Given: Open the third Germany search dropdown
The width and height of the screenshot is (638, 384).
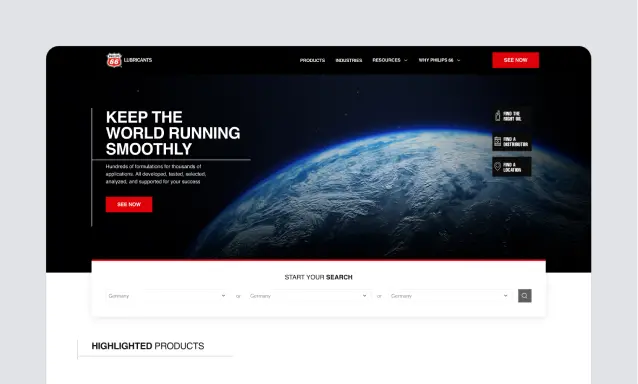Looking at the screenshot, I should [x=450, y=296].
